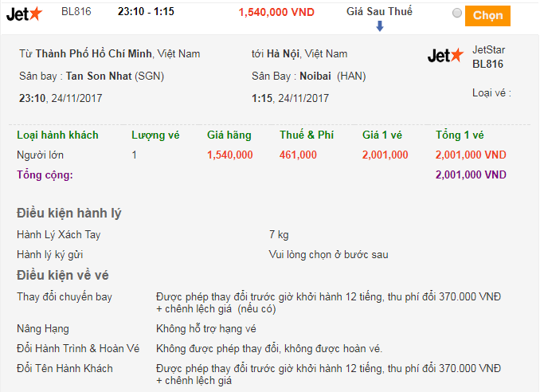This screenshot has height=392, width=540.
Task: Click the Giá Sau Thuế label
Action: click(x=379, y=12)
